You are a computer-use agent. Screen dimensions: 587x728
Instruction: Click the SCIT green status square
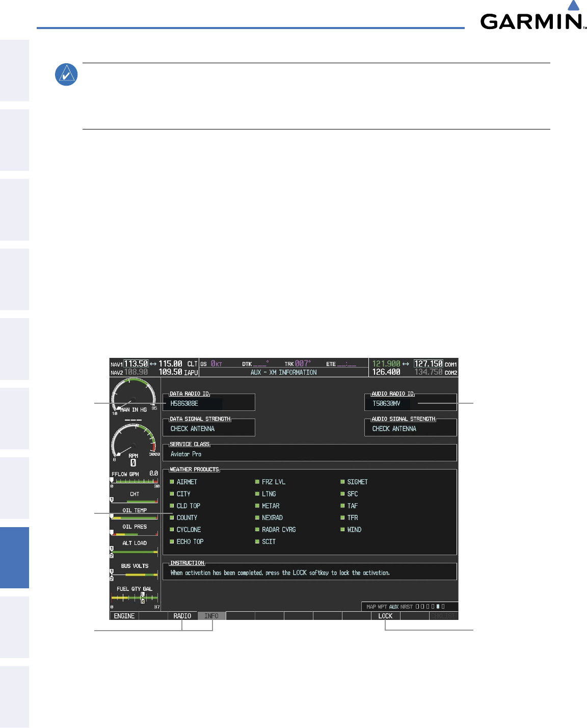[x=257, y=541]
